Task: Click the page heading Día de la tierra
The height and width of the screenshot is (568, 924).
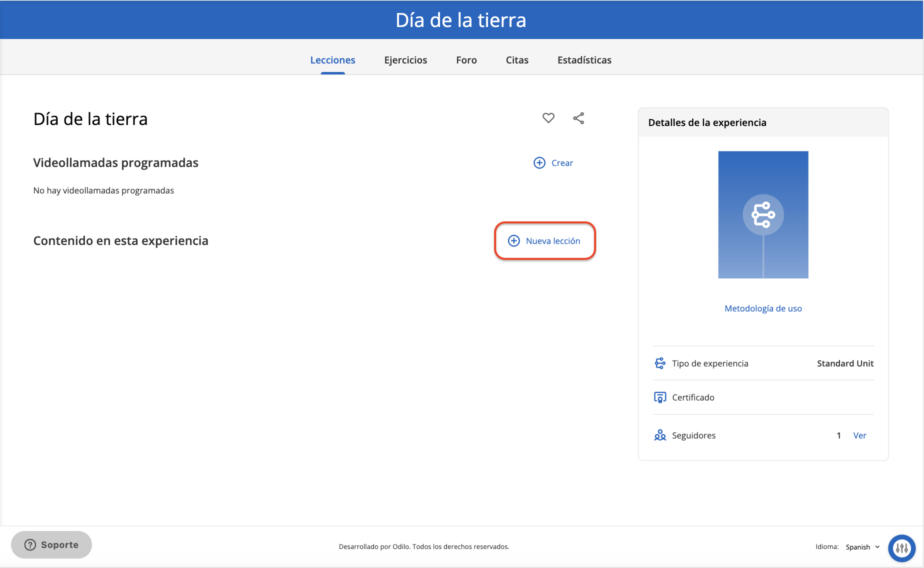Action: tap(90, 119)
